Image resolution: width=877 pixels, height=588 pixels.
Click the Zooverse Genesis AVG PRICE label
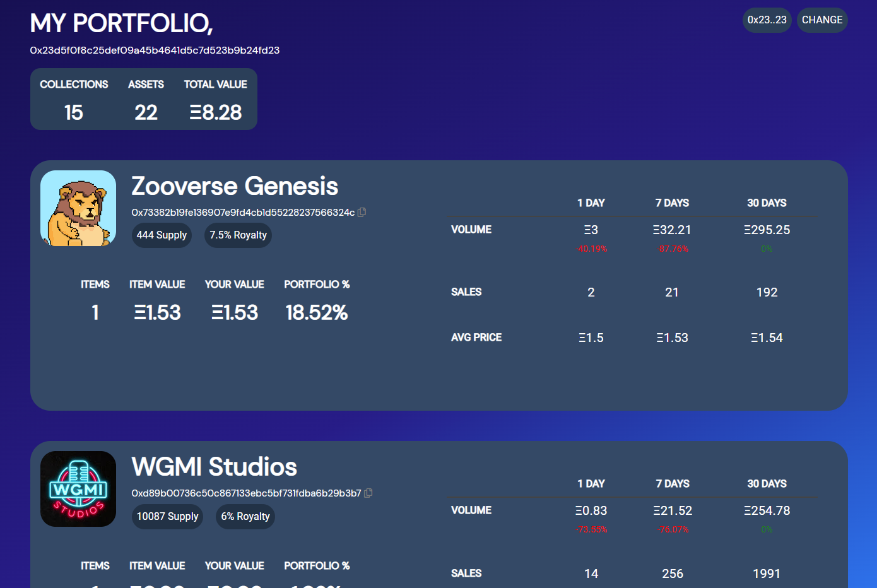[476, 338]
